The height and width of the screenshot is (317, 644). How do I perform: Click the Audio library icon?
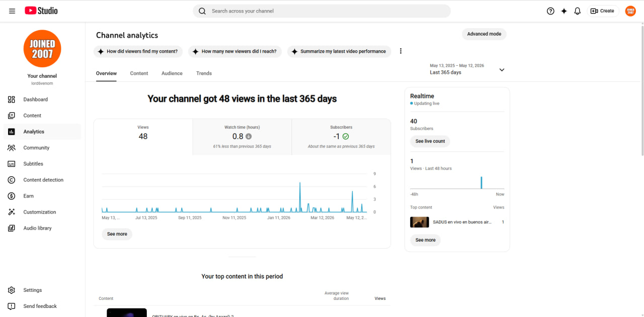pos(12,228)
